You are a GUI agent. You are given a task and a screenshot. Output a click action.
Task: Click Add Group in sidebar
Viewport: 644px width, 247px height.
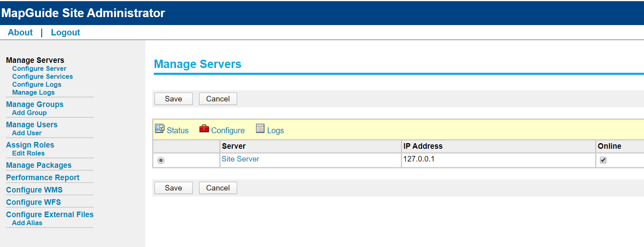tap(29, 113)
